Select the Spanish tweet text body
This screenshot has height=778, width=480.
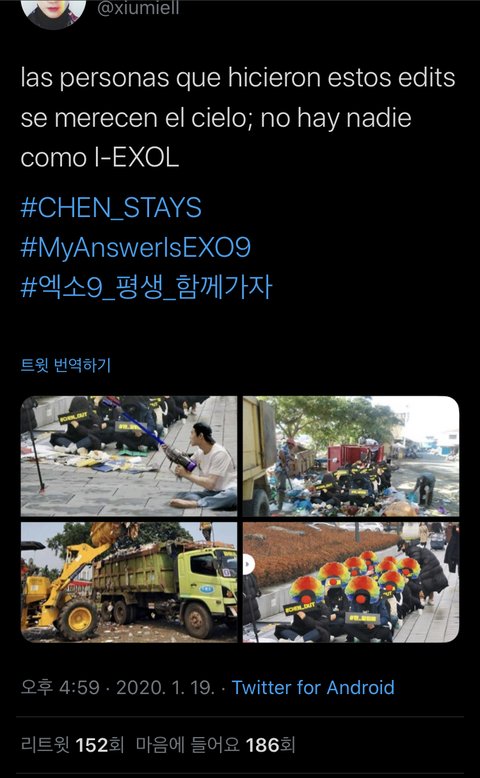[x=238, y=118]
